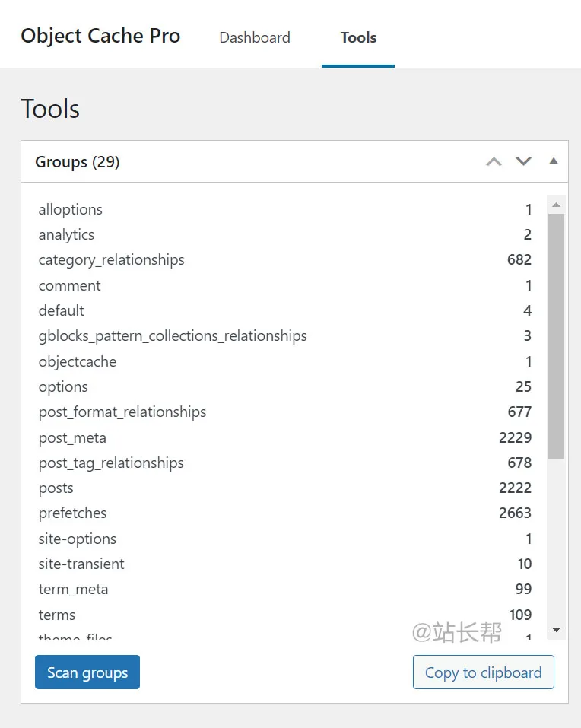
Task: Select the comment group row
Action: pos(285,285)
